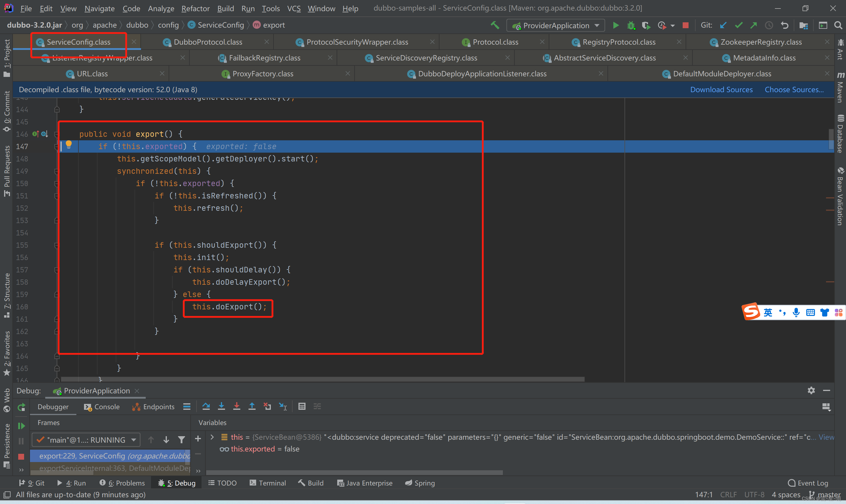Toggle tool window quick access icon bottom-left
The image size is (846, 504).
[7, 495]
